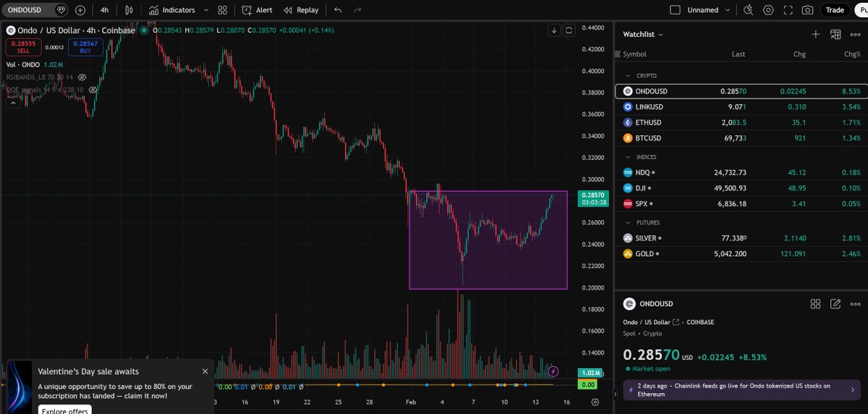Select BTCUSD in the watchlist

pyautogui.click(x=741, y=138)
